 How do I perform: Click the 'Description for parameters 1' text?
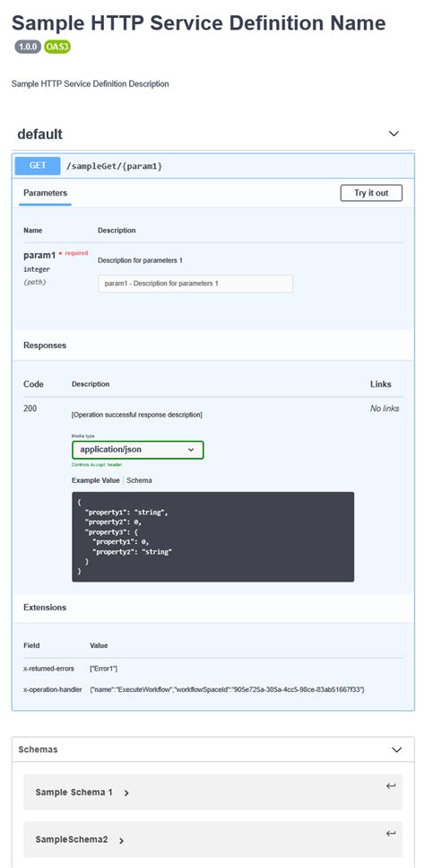(141, 260)
